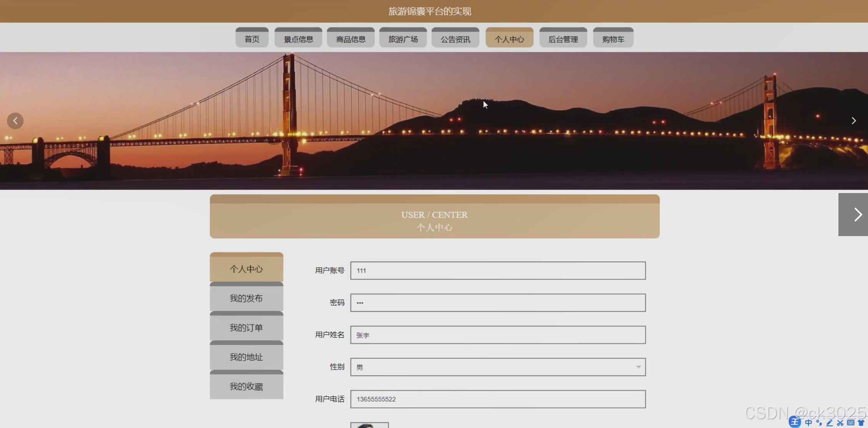The height and width of the screenshot is (428, 868).
Task: Open the IME soft keyboard icon
Action: pyautogui.click(x=850, y=423)
